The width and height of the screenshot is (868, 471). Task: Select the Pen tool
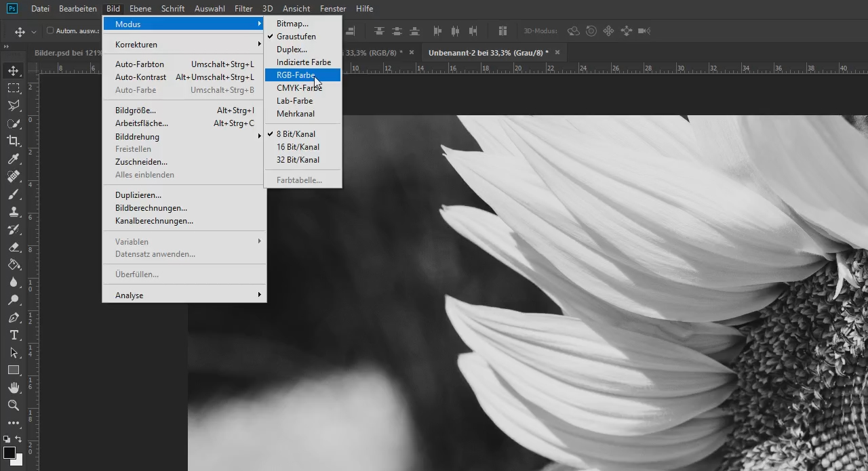[13, 318]
